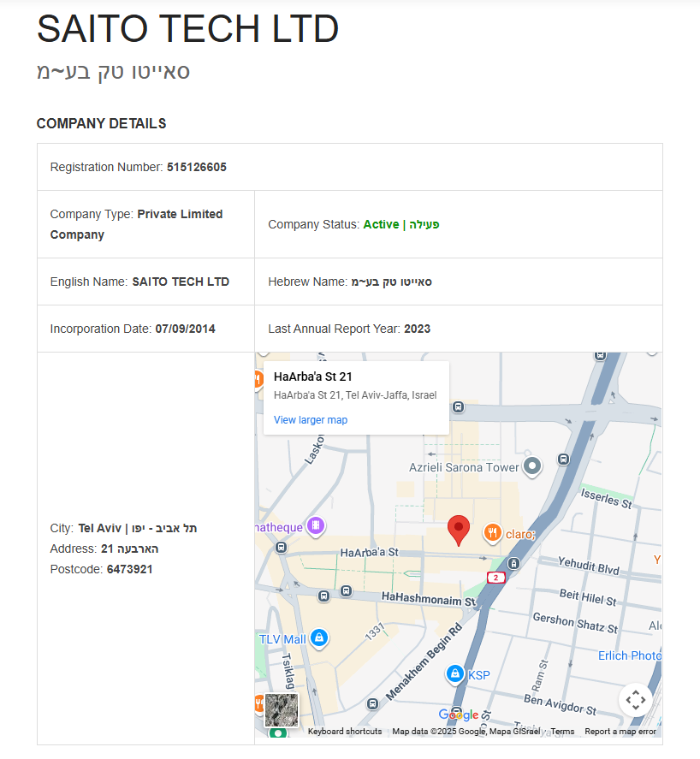Image resolution: width=700 pixels, height=759 pixels.
Task: Click the Route 2 highway shield
Action: click(x=496, y=578)
